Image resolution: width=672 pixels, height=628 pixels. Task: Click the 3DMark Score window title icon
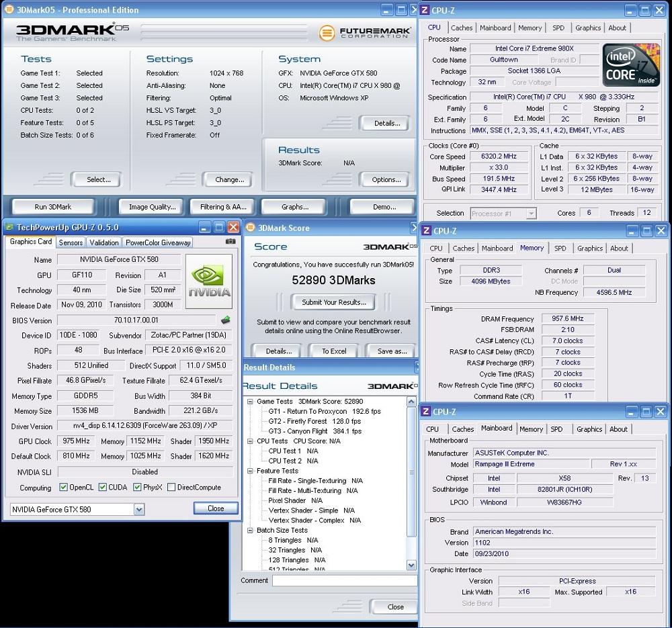point(251,228)
